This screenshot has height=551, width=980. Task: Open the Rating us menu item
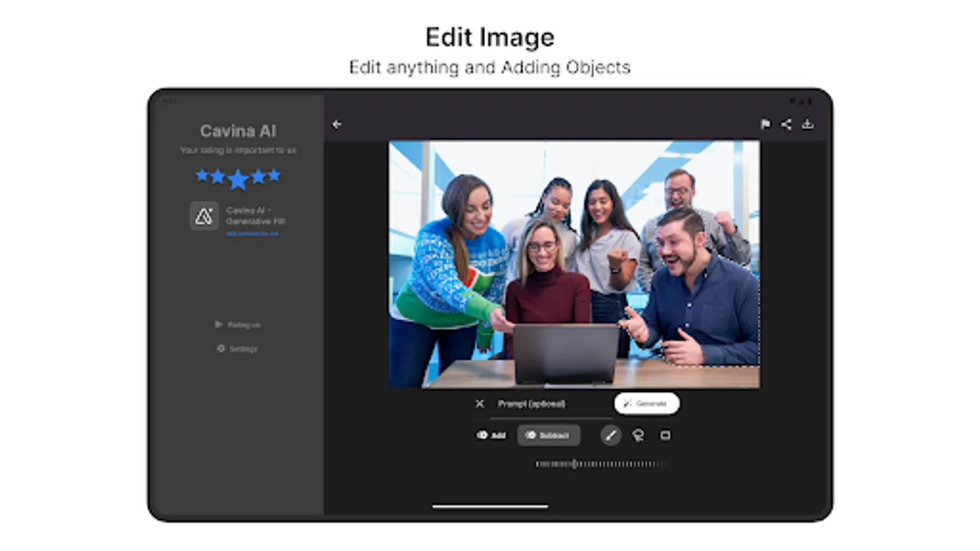coord(237,324)
